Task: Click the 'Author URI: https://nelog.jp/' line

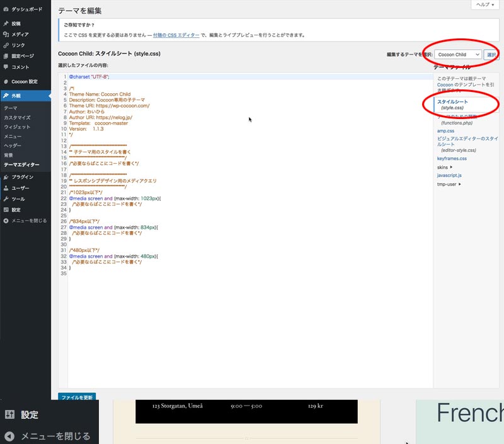Action: 101,117
